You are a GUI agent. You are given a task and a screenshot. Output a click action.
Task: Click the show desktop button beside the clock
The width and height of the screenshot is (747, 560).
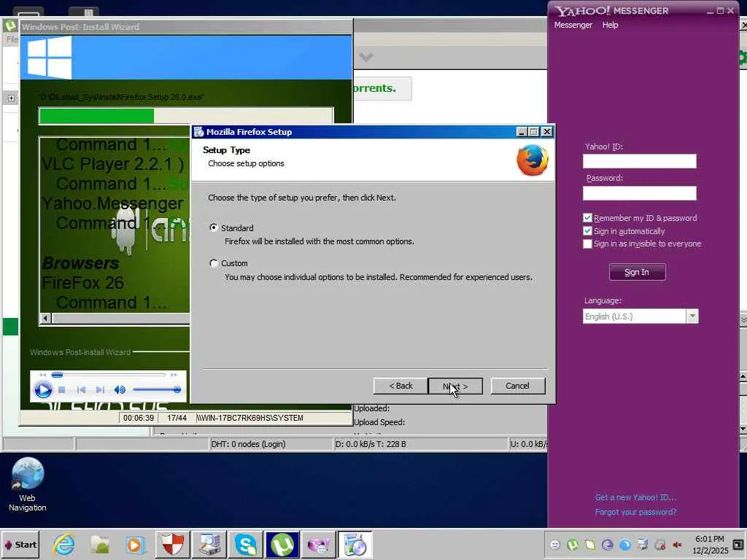pyautogui.click(x=738, y=544)
